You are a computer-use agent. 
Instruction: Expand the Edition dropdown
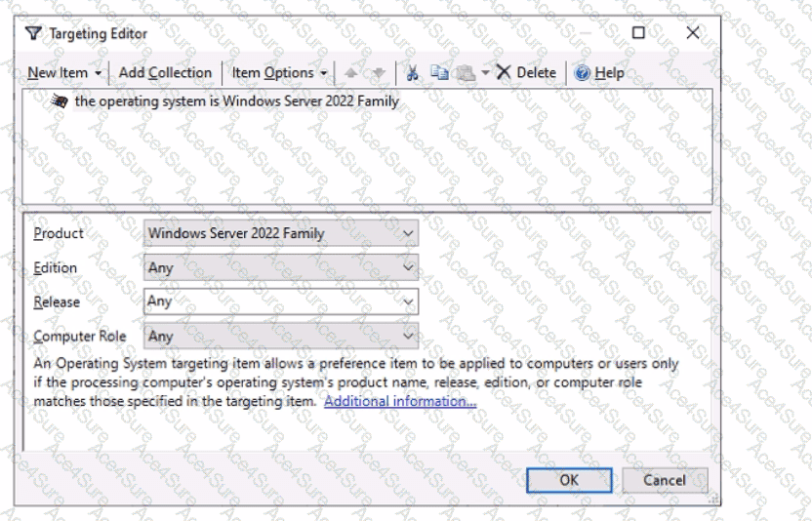(x=408, y=268)
